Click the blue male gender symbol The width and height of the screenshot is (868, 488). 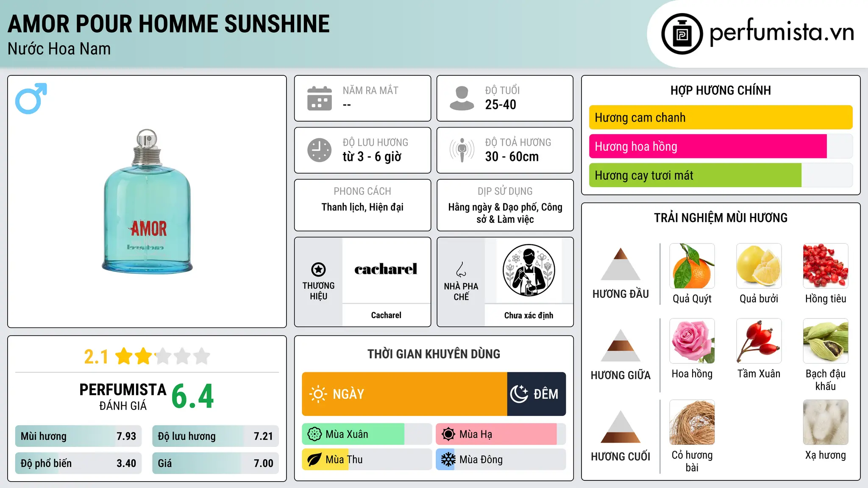(31, 98)
